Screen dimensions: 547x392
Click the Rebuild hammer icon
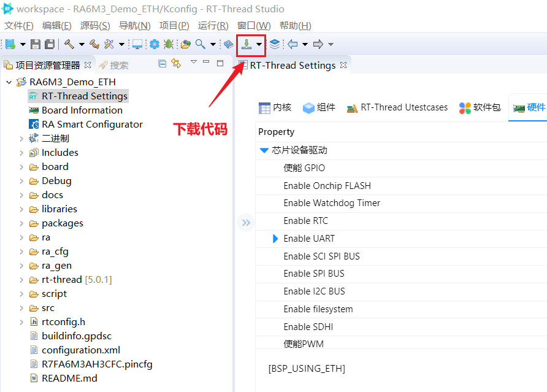94,44
